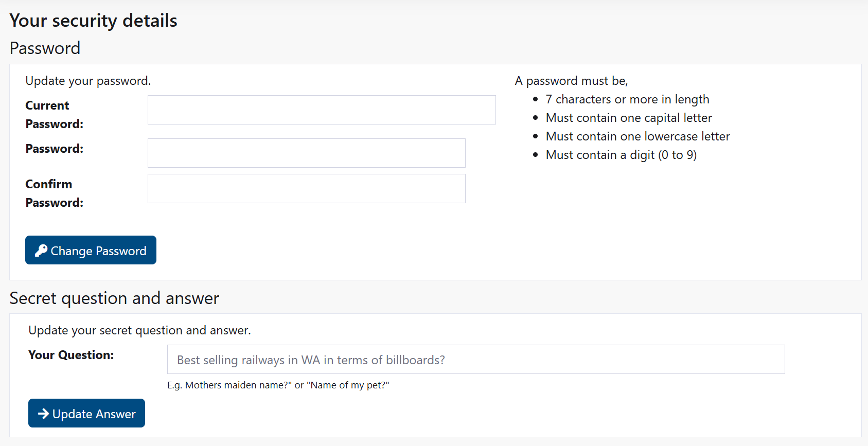The image size is (868, 446).
Task: Click the 'Secret question and answer' heading
Action: (114, 298)
